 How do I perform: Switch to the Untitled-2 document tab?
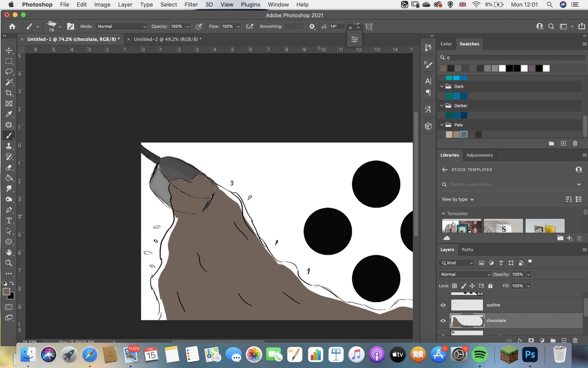tap(168, 39)
